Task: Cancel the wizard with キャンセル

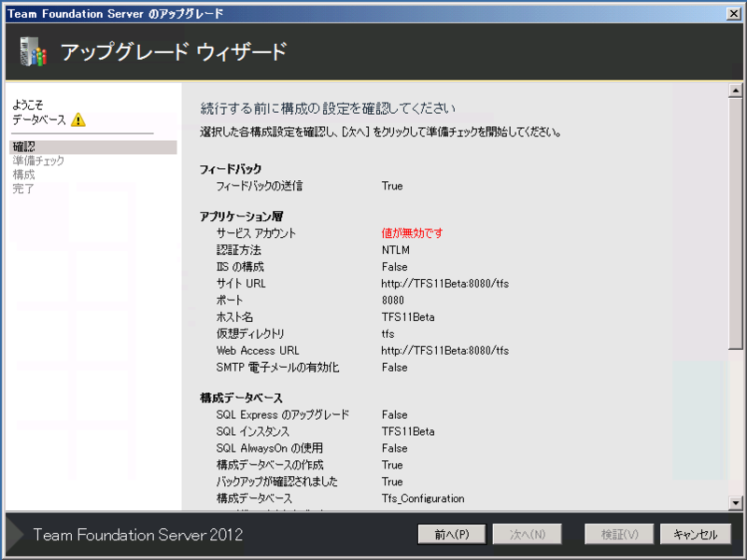Action: click(x=695, y=534)
